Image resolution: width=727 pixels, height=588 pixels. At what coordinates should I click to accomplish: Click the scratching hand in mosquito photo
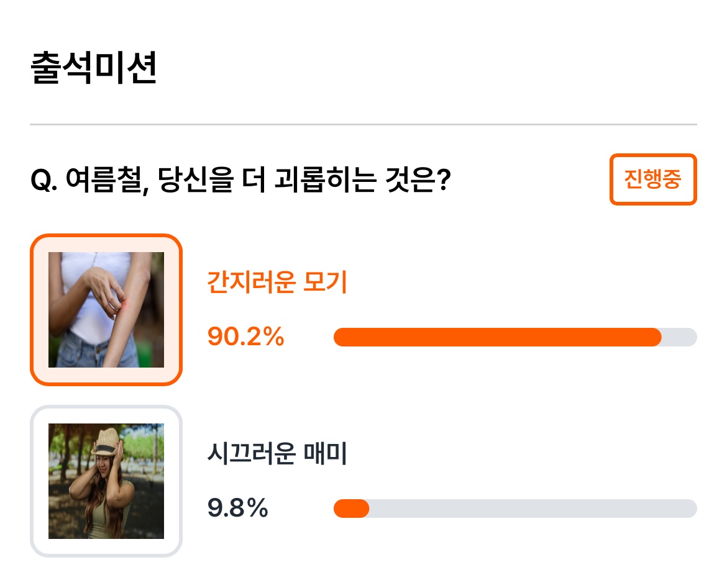point(103,288)
